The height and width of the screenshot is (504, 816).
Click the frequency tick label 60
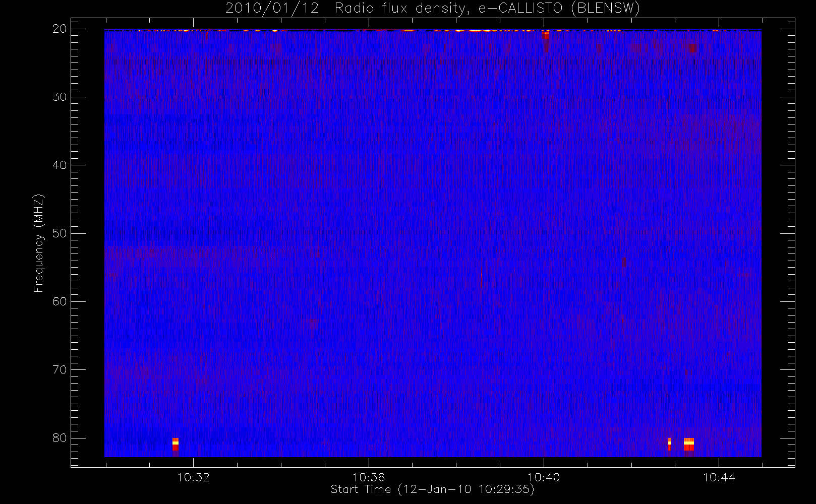60,301
